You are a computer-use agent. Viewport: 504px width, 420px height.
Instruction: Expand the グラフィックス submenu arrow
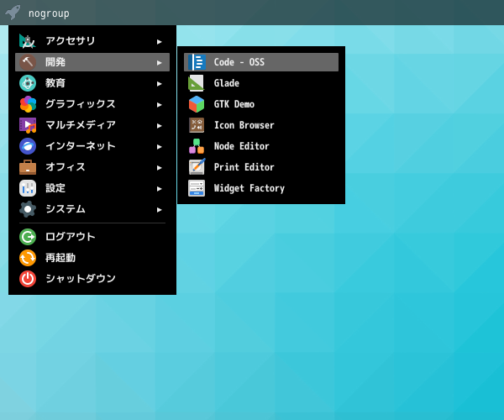point(159,105)
